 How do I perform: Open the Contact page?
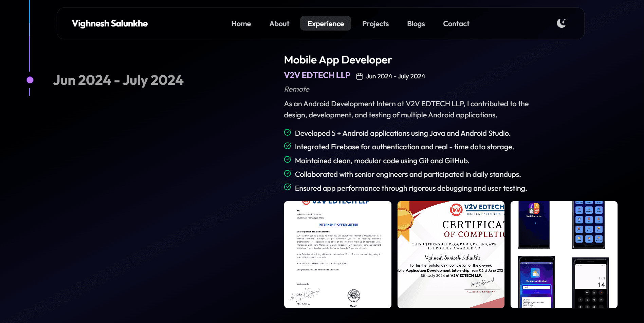click(x=456, y=23)
